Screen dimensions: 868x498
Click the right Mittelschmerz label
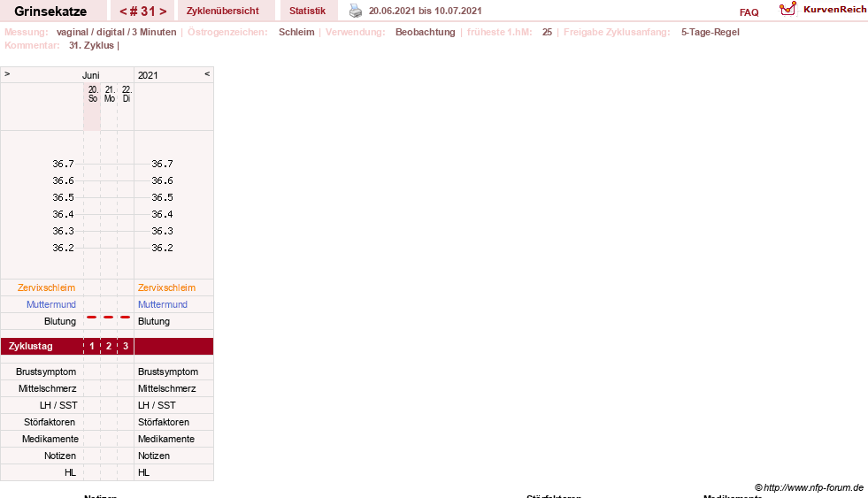[x=166, y=388]
